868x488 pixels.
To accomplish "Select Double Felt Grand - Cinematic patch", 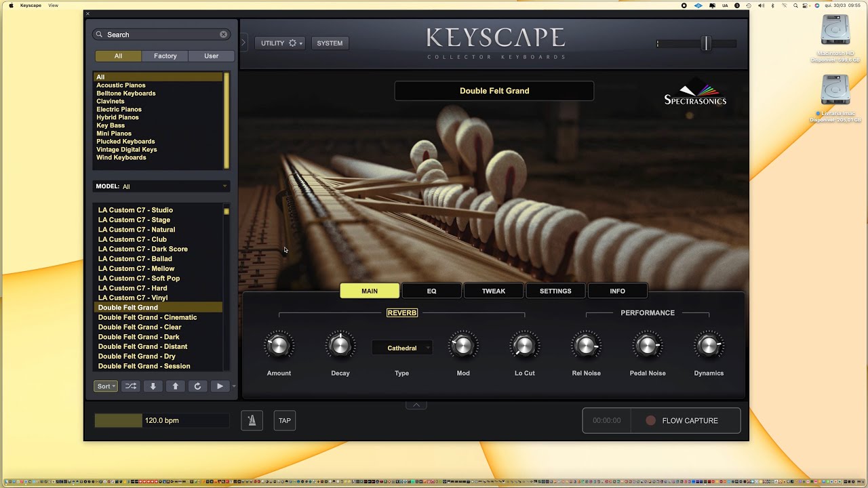I will click(x=147, y=317).
